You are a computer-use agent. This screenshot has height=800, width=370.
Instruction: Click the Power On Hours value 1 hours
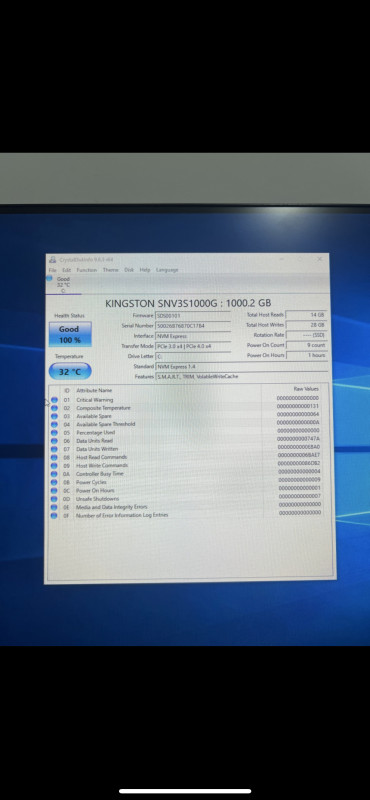tap(306, 355)
